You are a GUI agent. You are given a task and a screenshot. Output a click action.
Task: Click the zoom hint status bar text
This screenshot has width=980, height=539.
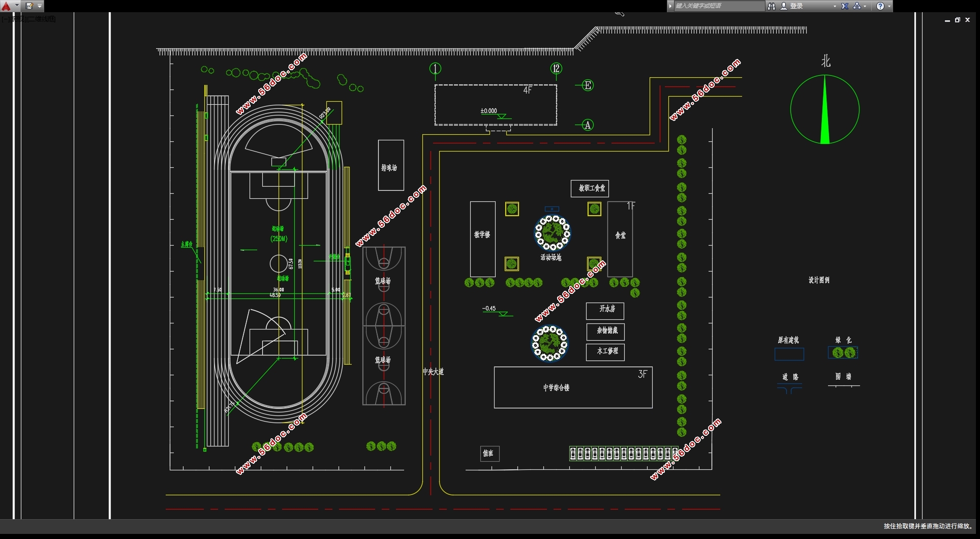pyautogui.click(x=928, y=526)
